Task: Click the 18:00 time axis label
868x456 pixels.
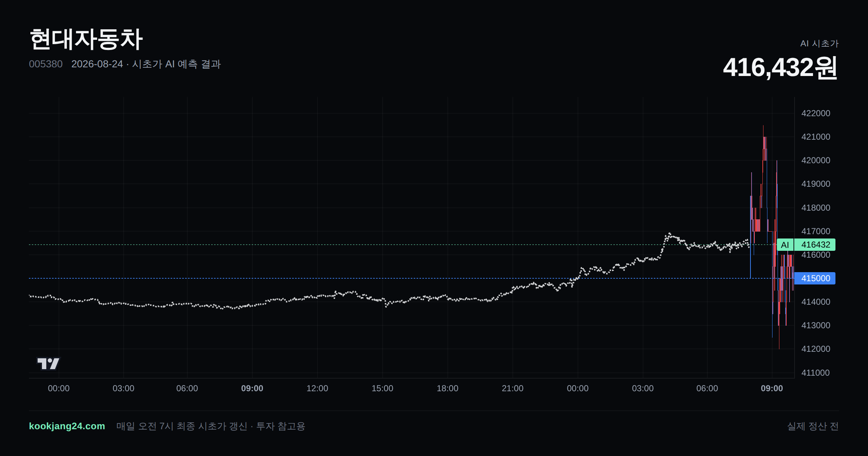Action: click(x=447, y=388)
